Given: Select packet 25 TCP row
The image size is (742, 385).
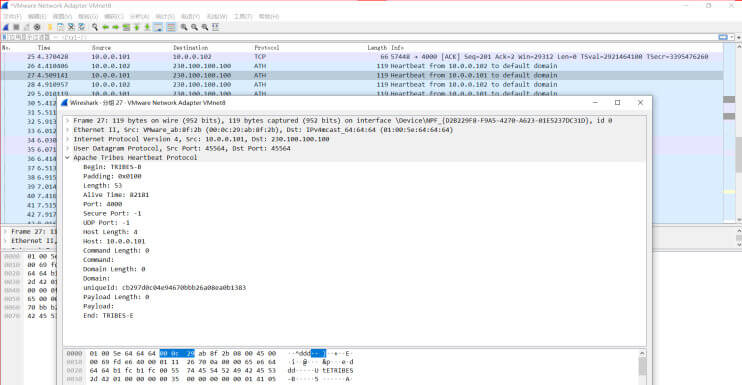Looking at the screenshot, I should pos(362,57).
